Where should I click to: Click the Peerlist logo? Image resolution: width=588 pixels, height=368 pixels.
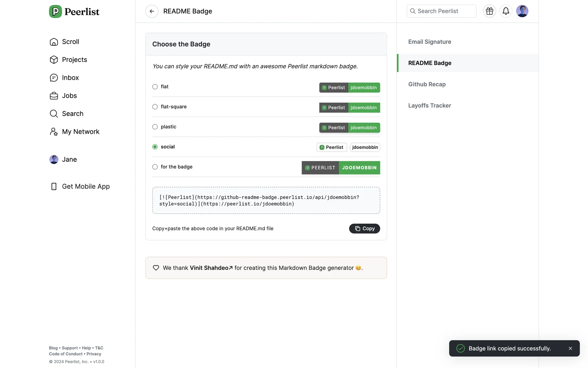[x=74, y=12]
